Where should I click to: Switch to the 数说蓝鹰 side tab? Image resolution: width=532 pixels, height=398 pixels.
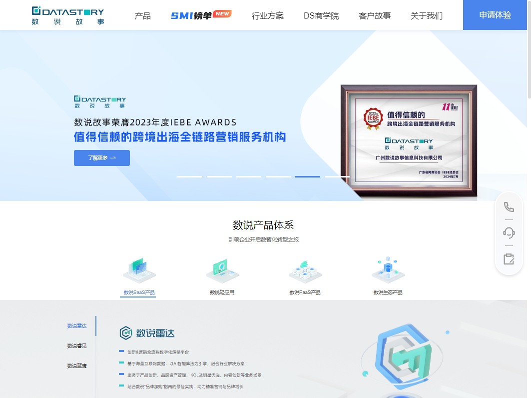tap(77, 366)
